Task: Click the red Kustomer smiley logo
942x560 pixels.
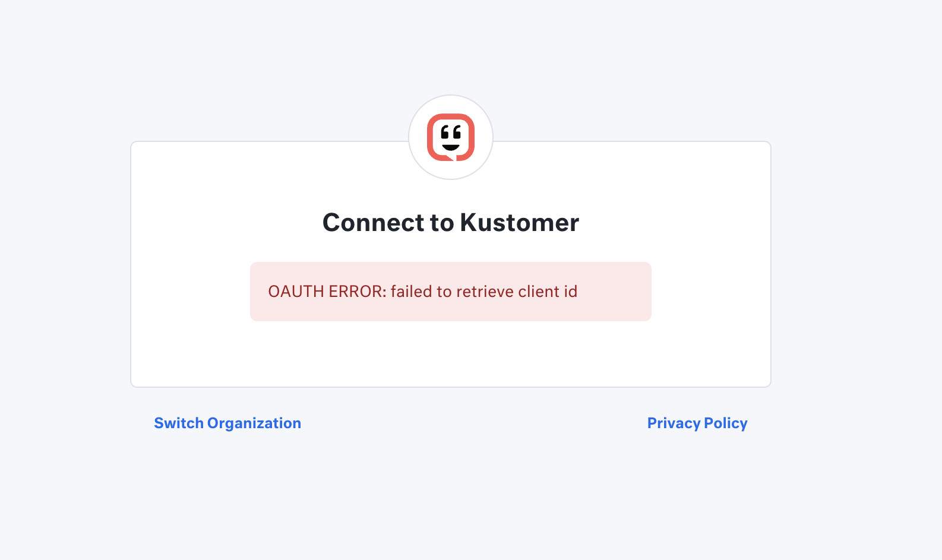Action: 451,137
